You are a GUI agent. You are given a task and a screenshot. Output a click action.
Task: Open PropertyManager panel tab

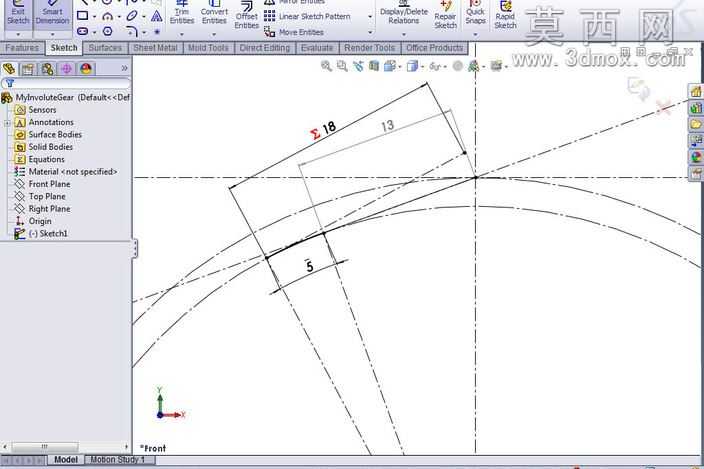point(28,69)
